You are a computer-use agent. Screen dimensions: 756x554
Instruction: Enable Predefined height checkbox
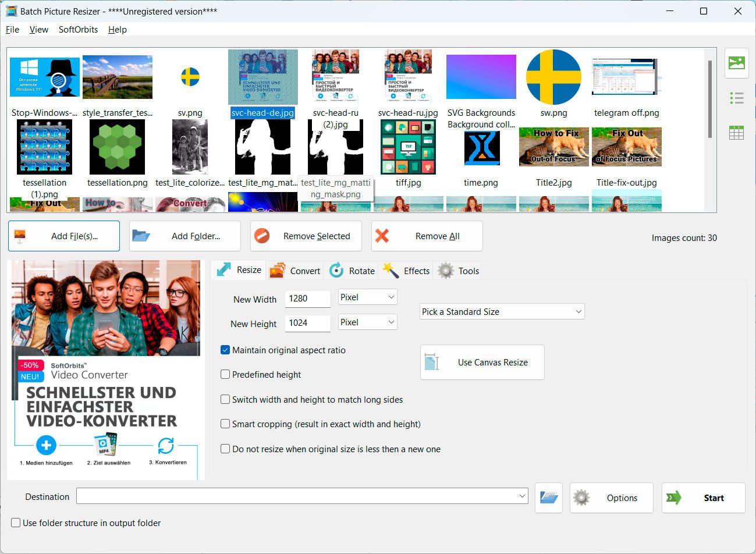pyautogui.click(x=225, y=374)
